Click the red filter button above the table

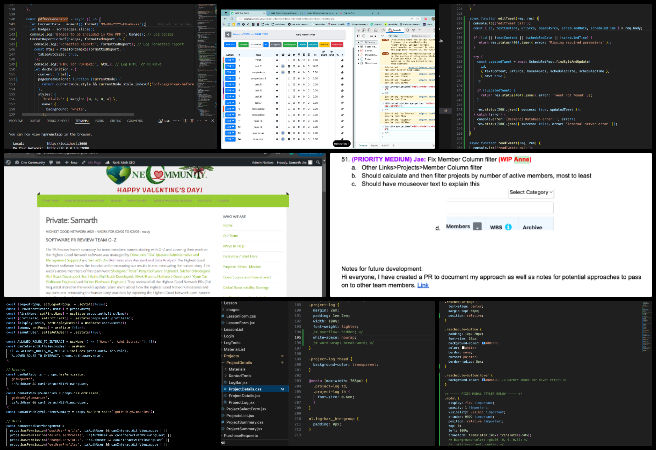[337, 44]
